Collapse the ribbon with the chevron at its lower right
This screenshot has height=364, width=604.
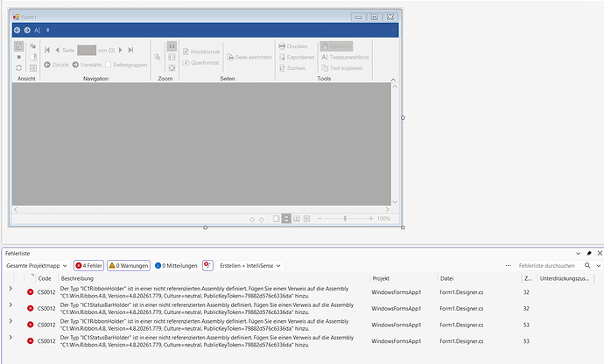click(x=393, y=80)
